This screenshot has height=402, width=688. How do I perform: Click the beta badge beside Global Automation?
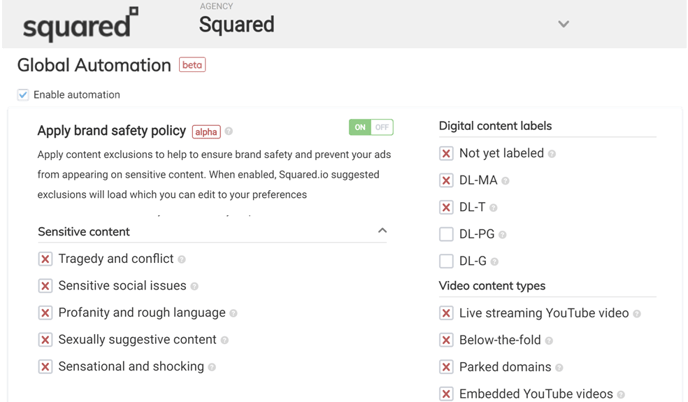[x=192, y=65]
